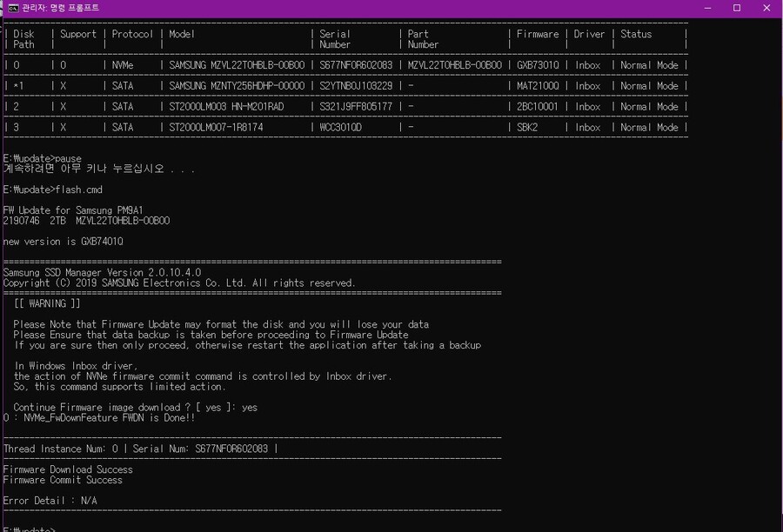Click the serial number 'WCC3010D'

coord(340,127)
